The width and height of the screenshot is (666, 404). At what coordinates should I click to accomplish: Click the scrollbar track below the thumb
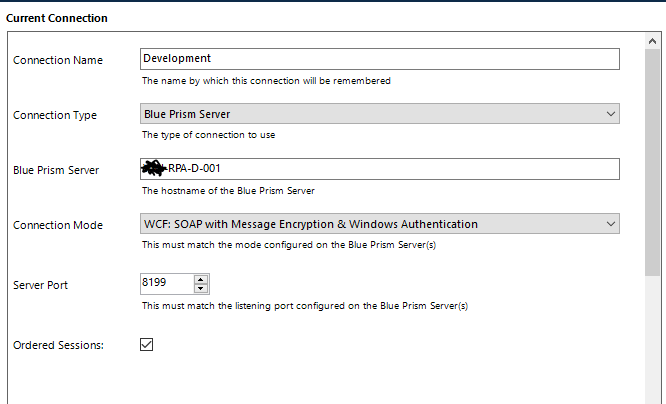point(653,340)
